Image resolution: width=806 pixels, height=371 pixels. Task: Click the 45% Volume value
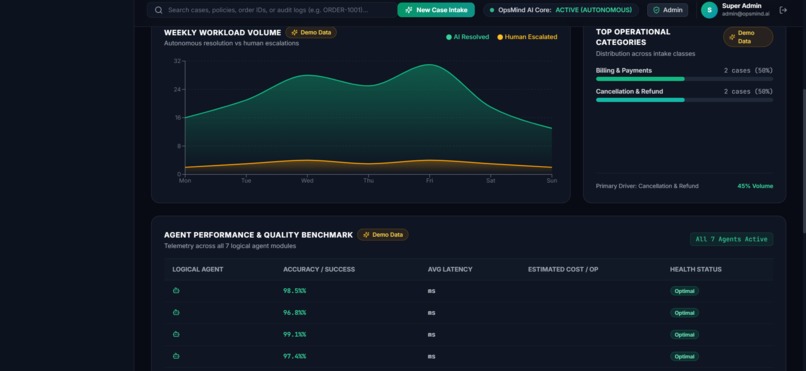click(x=755, y=186)
